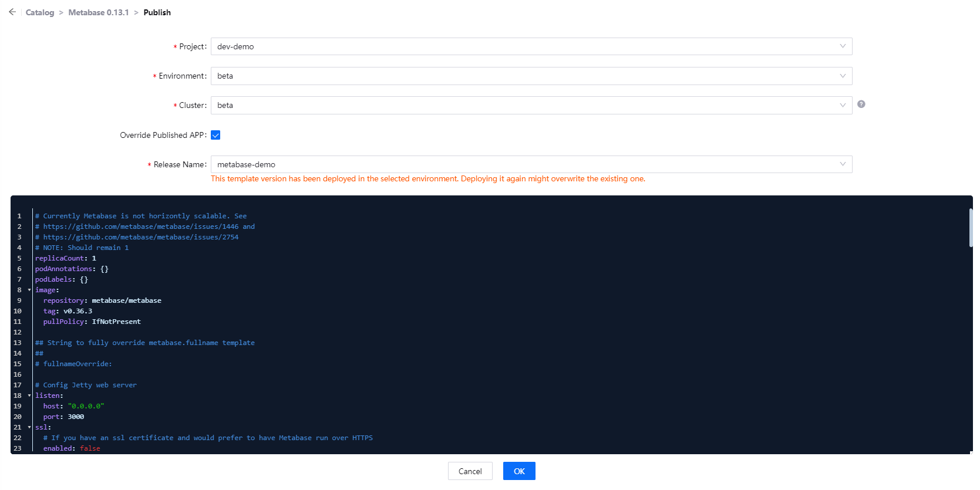980x490 pixels.
Task: Click the issues/2754 URL comment line
Action: point(137,237)
